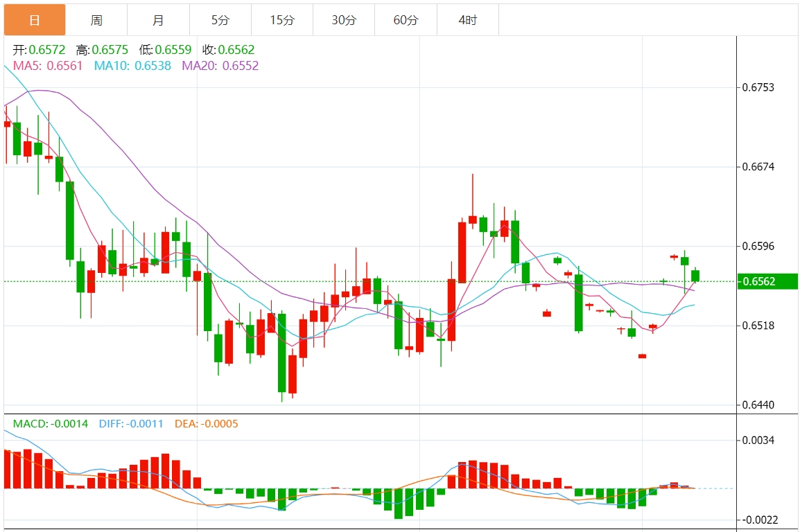
Task: Click the open price 开:0.6572
Action: (40, 50)
